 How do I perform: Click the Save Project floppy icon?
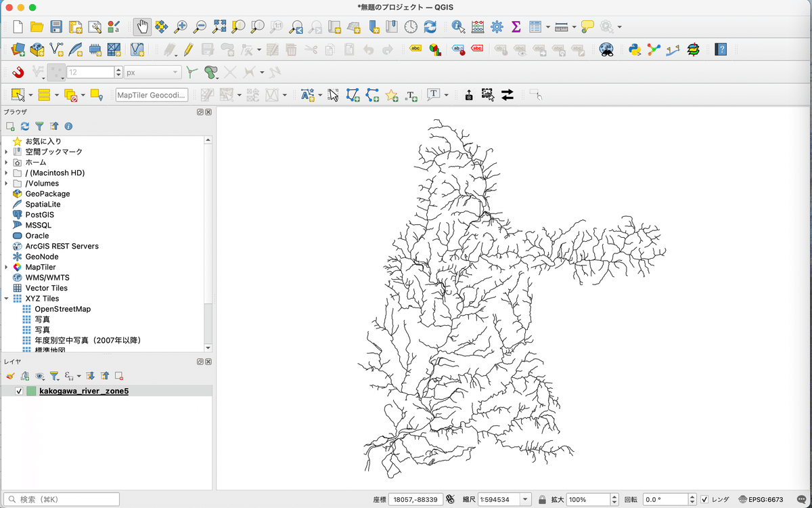tap(56, 27)
